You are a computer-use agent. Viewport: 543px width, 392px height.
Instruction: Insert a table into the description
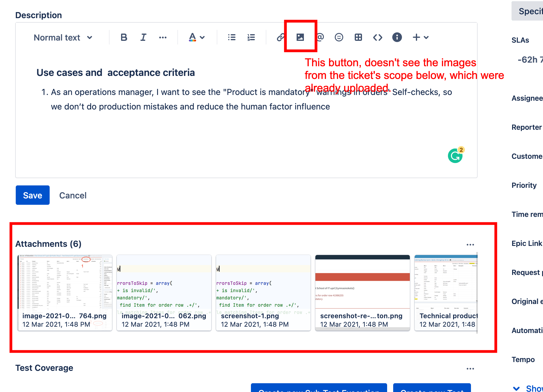358,38
